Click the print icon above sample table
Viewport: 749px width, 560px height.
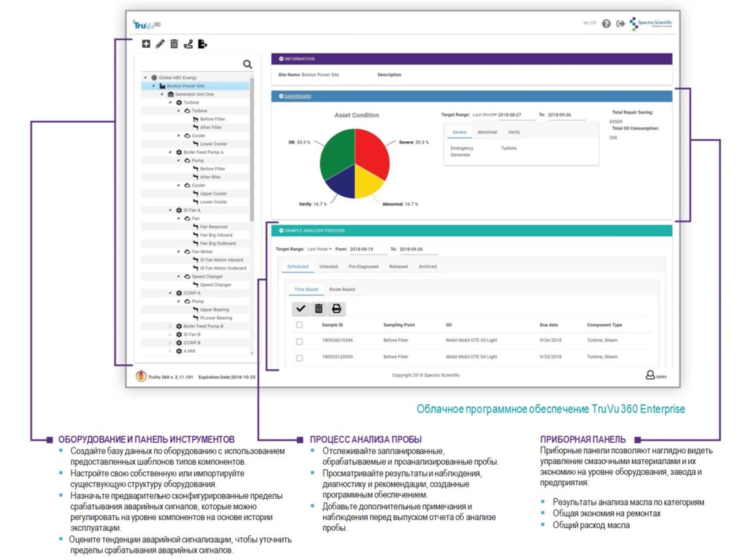(x=336, y=309)
